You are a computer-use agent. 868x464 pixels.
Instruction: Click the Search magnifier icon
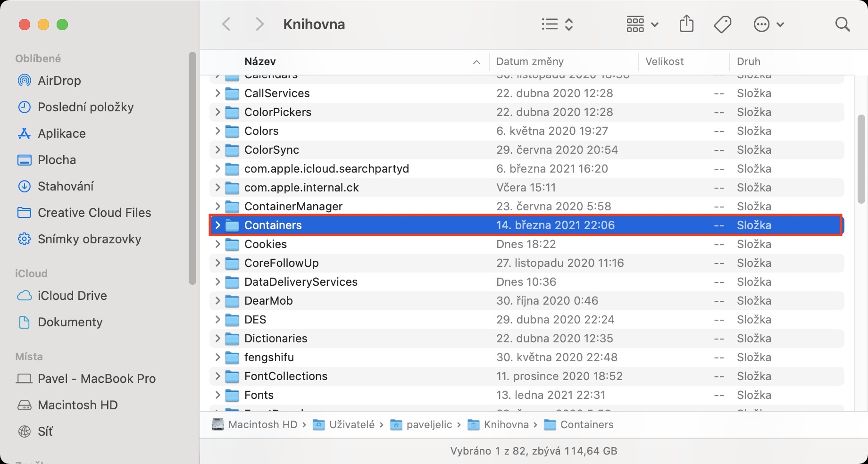(x=842, y=24)
